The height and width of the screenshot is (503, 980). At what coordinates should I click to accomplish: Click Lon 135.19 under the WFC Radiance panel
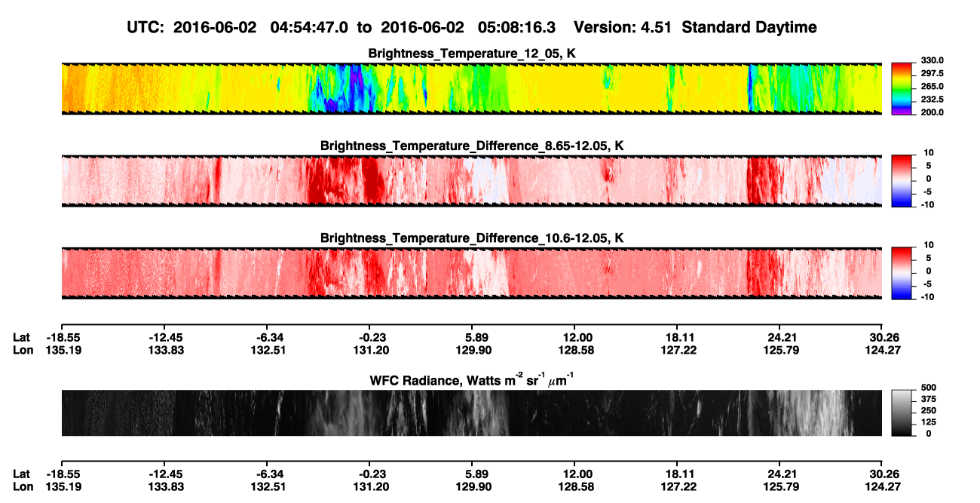click(62, 486)
